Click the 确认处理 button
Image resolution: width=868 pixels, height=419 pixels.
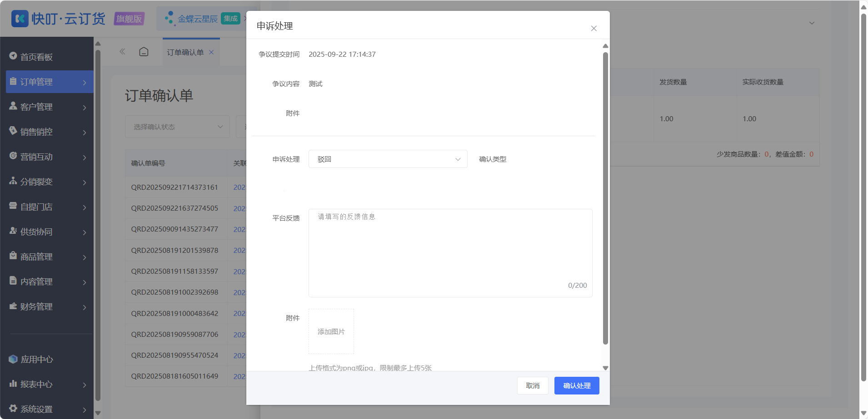577,385
